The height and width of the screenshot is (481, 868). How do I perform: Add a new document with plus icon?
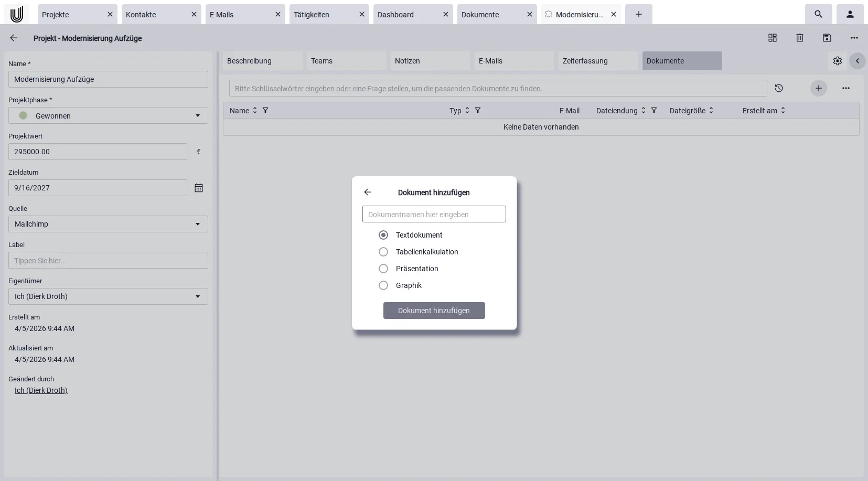[819, 88]
